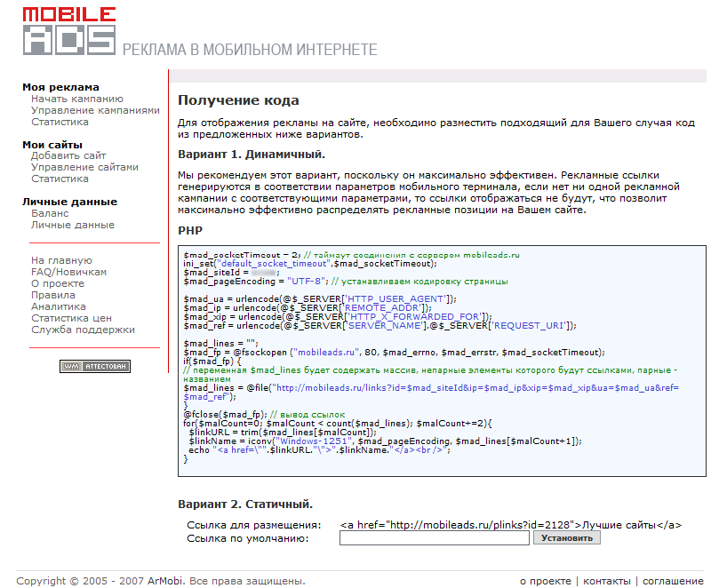Click the WM attested badge
This screenshot has height=588, width=719.
pyautogui.click(x=95, y=366)
